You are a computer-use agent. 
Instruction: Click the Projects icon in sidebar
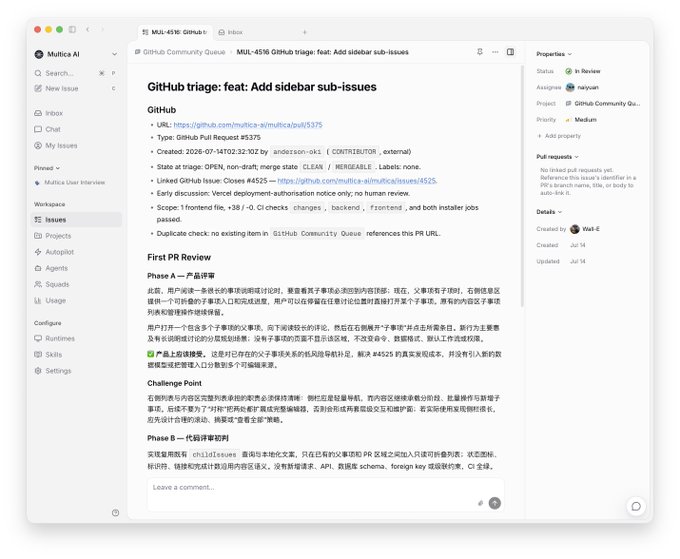point(38,236)
